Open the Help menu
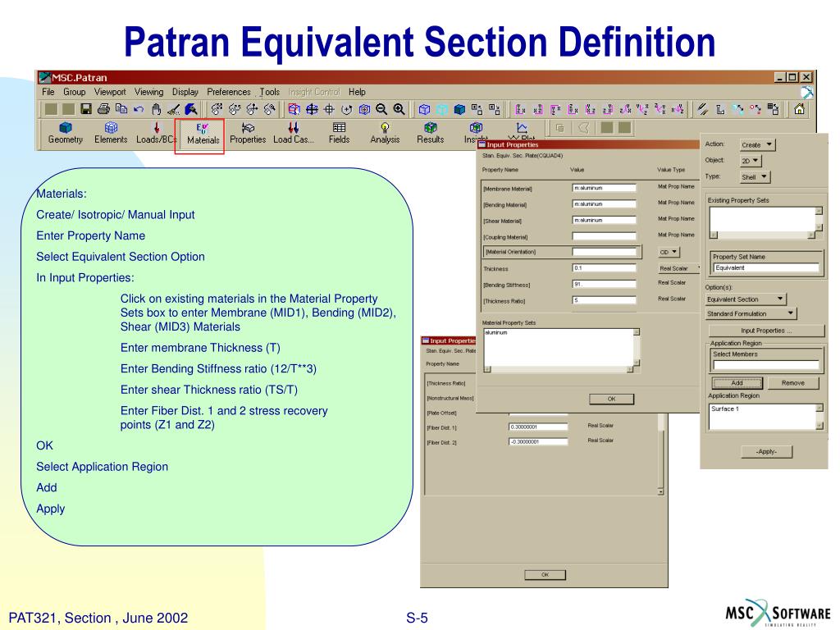The image size is (840, 630). point(357,92)
